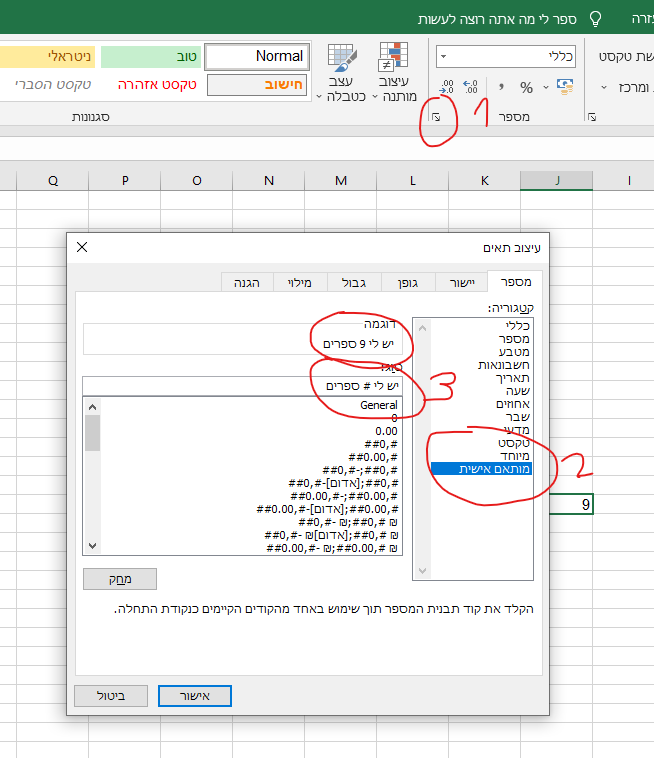654x758 pixels.
Task: Click the category list scroll up arrow
Action: coord(422,328)
